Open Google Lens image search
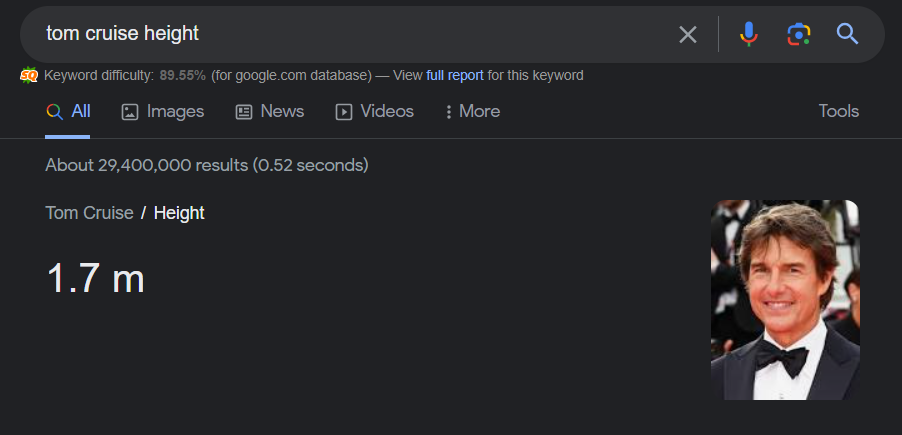This screenshot has width=902, height=435. click(798, 35)
